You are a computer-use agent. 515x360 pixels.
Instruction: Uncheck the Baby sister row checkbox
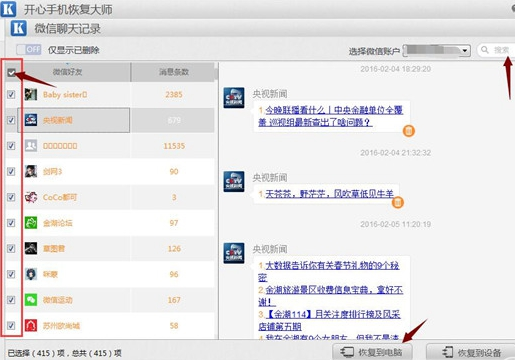coord(11,94)
